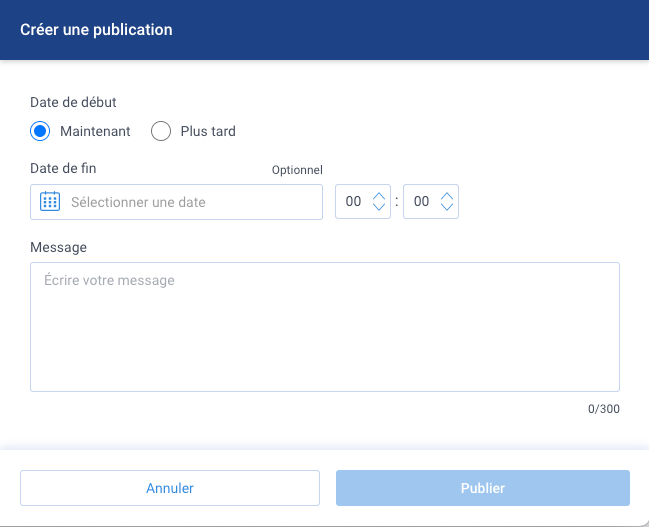Open the calendar icon date picker
This screenshot has width=649, height=527.
tap(50, 202)
